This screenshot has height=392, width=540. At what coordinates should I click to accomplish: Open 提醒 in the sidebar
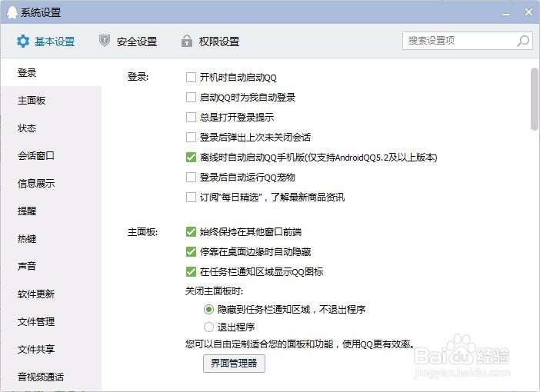(51, 211)
